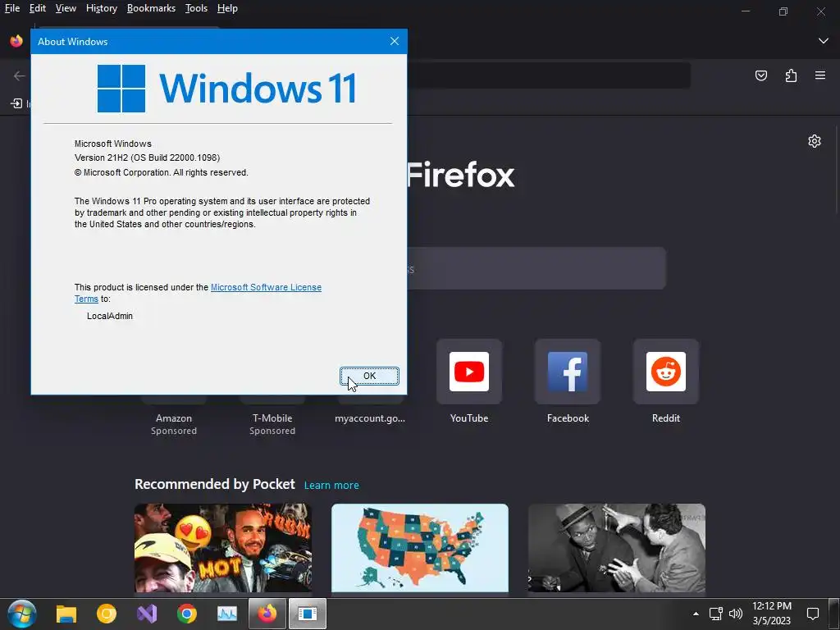Open the Reddit shortcut tile
The height and width of the screenshot is (630, 840).
pyautogui.click(x=666, y=372)
